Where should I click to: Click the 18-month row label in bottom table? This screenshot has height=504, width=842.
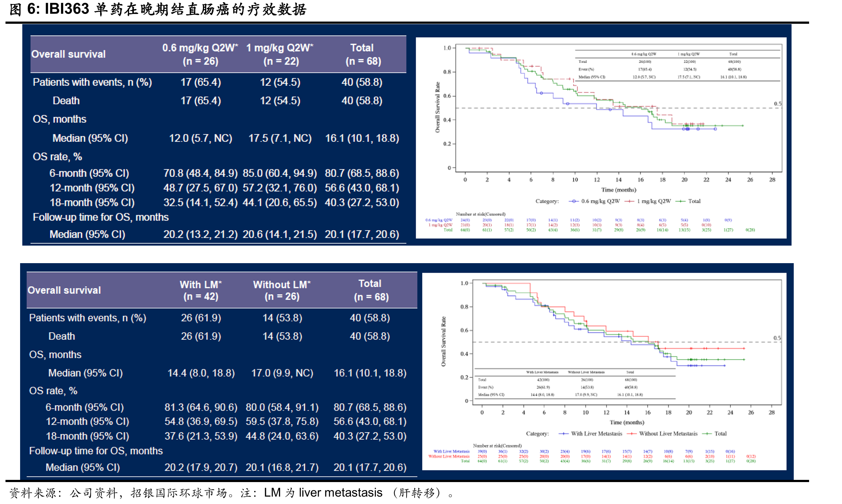coord(87,436)
